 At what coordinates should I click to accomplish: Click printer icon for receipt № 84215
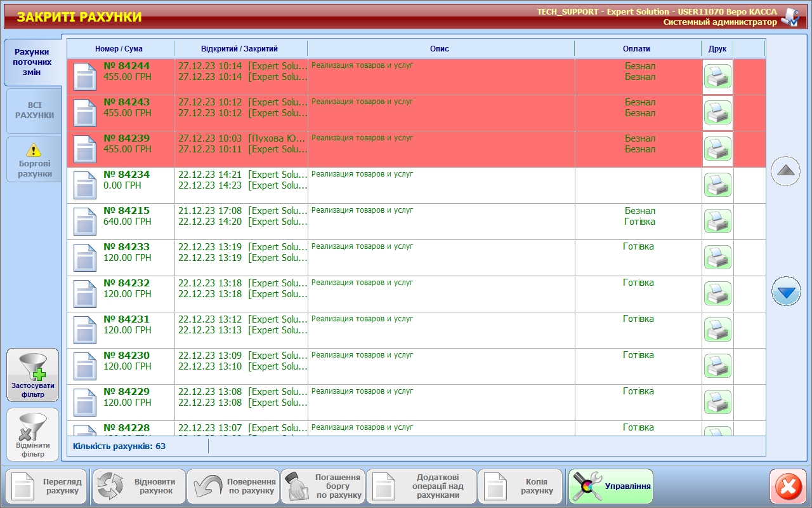coord(717,222)
